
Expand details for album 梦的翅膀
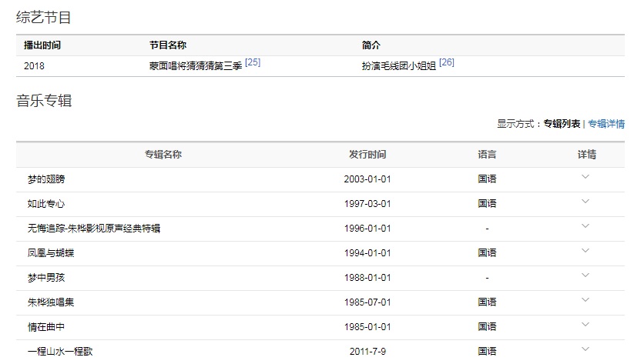pos(585,177)
